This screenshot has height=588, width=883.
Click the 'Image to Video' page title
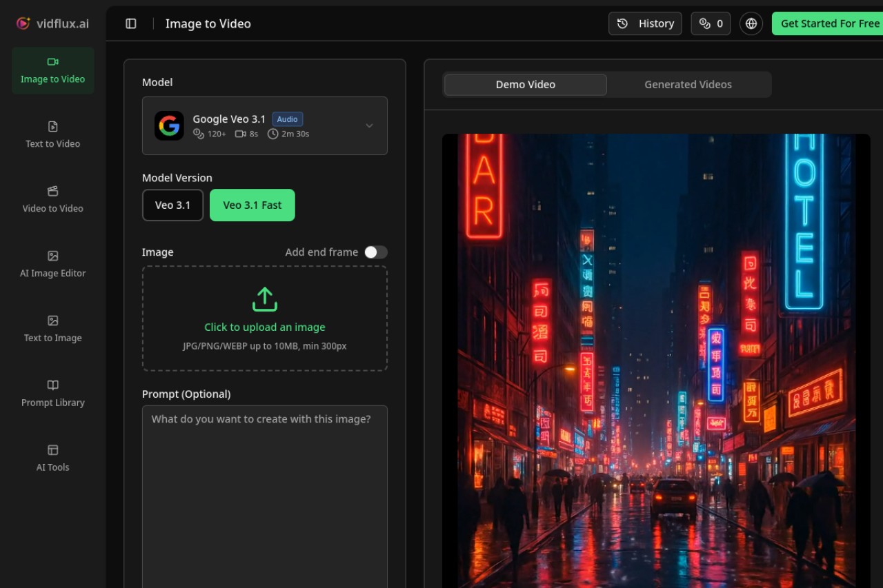coord(208,23)
